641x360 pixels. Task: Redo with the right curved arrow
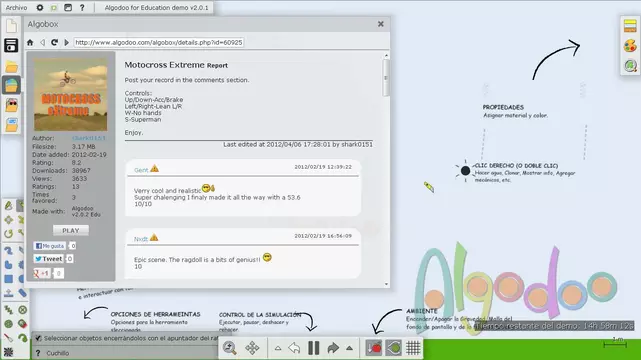333,348
